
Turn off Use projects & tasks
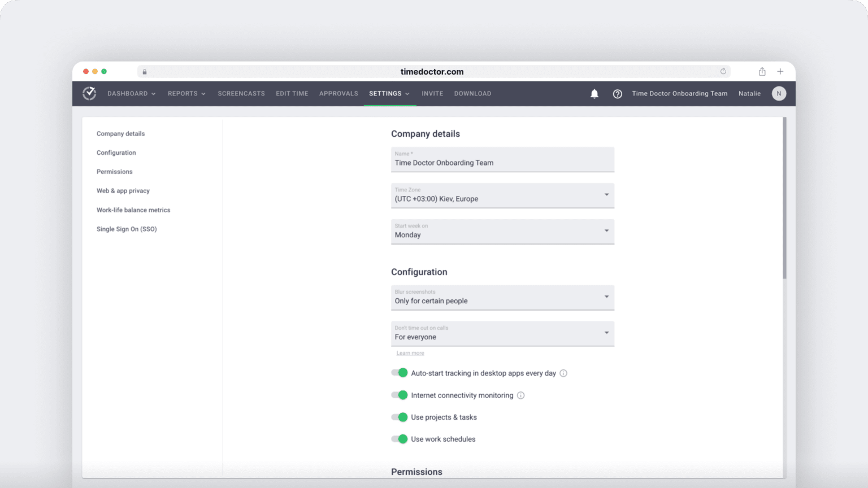pos(399,417)
